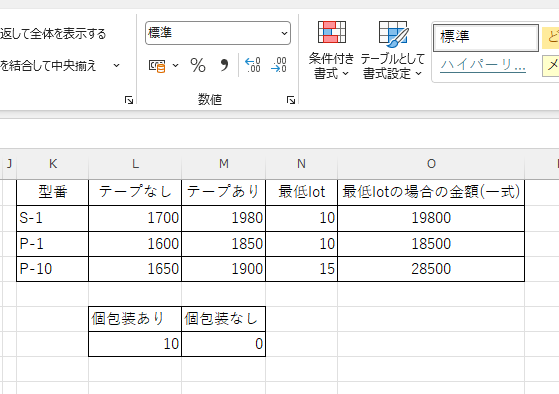
Task: Select the 型番 header cell
Action: (53, 192)
